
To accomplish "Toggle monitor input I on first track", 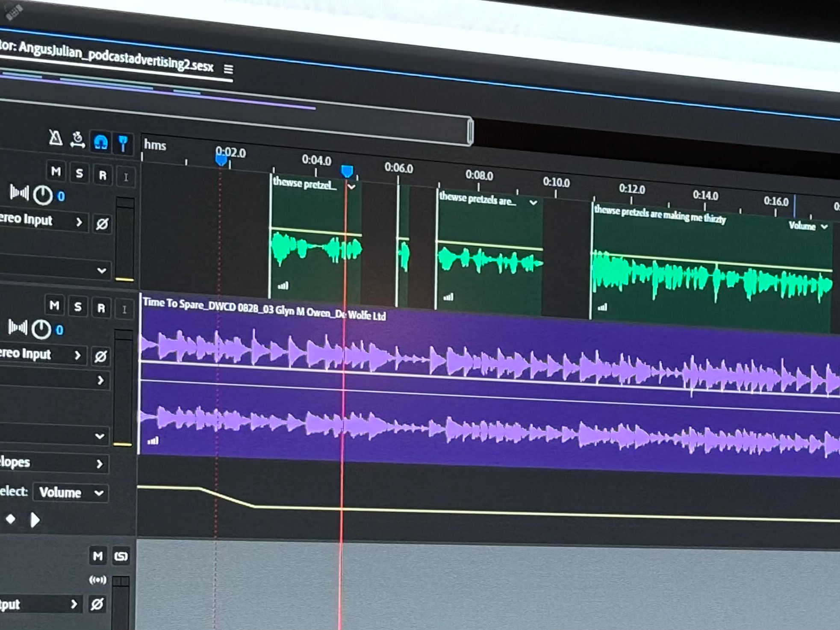I will [x=126, y=177].
